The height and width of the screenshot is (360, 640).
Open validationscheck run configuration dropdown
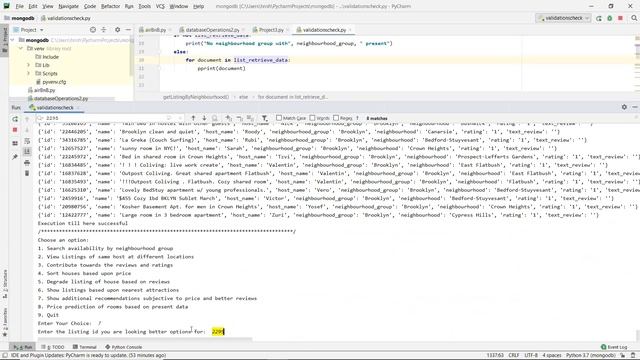pyautogui.click(x=564, y=18)
